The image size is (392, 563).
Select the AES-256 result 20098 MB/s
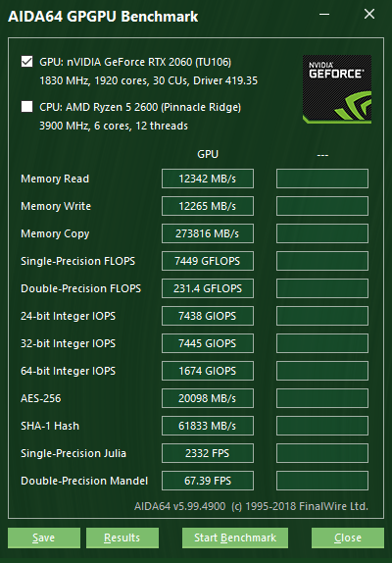[208, 398]
